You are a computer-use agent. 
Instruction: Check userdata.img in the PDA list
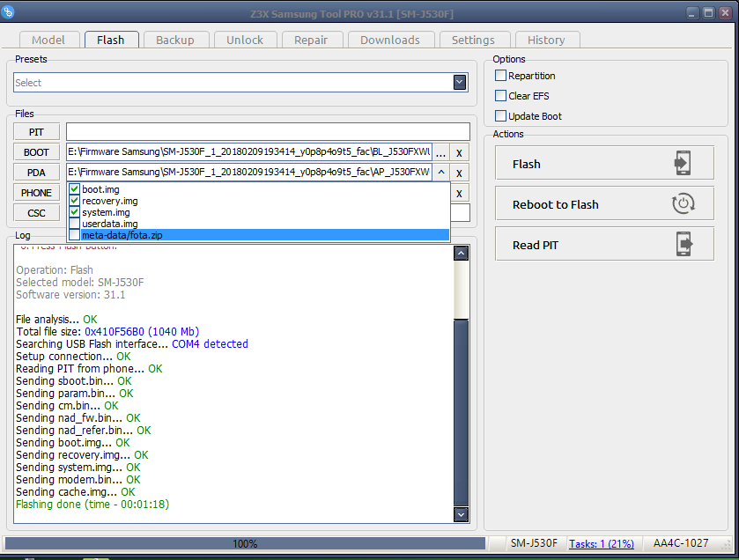click(74, 224)
